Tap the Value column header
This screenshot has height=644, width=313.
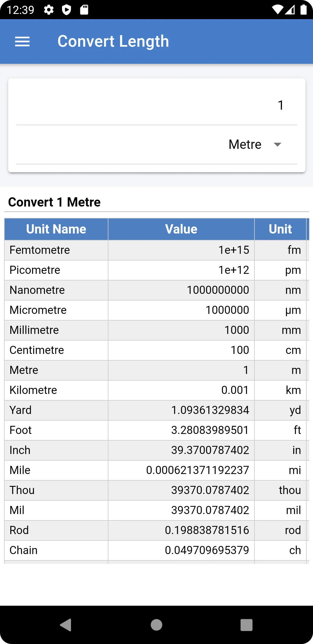click(x=181, y=229)
